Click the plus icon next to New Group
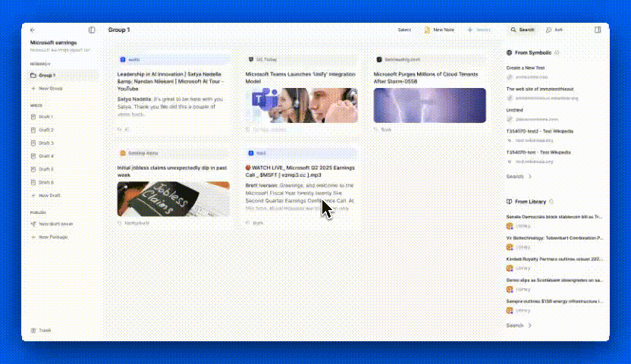The width and height of the screenshot is (631, 364). click(33, 89)
